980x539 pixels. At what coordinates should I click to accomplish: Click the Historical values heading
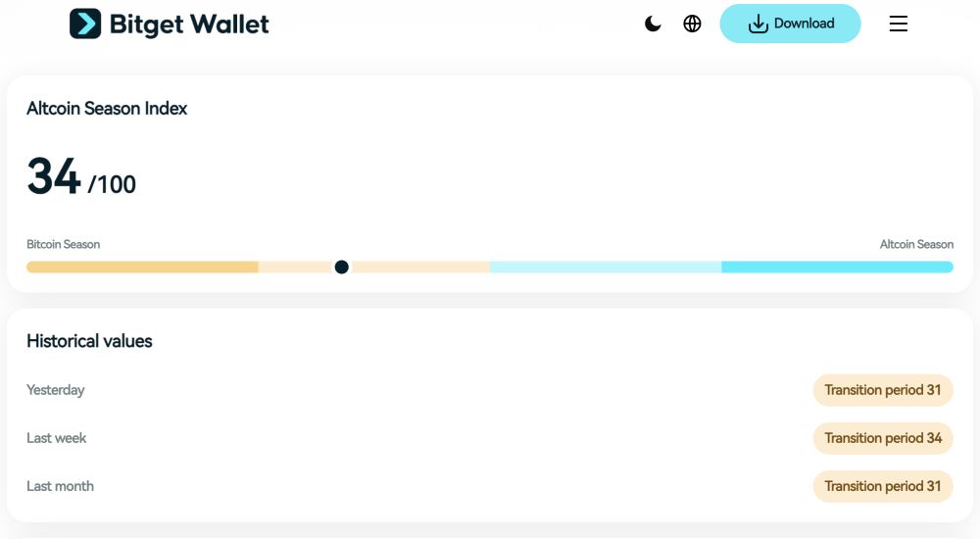point(89,341)
